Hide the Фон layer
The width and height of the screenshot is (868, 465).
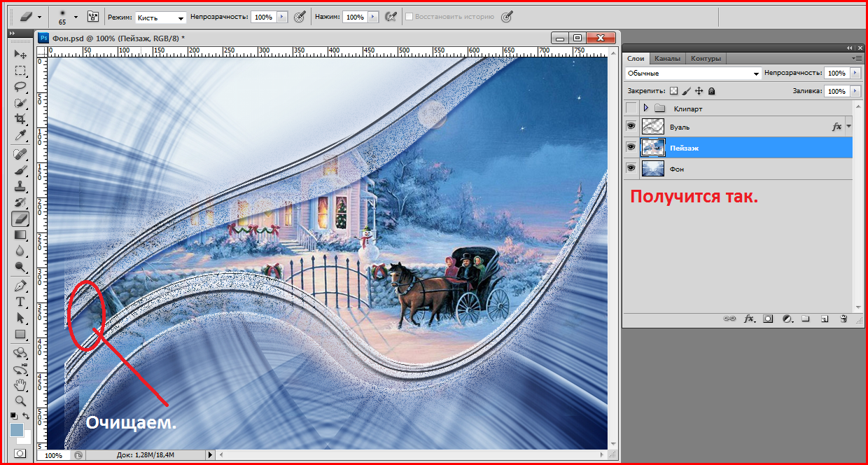click(631, 168)
